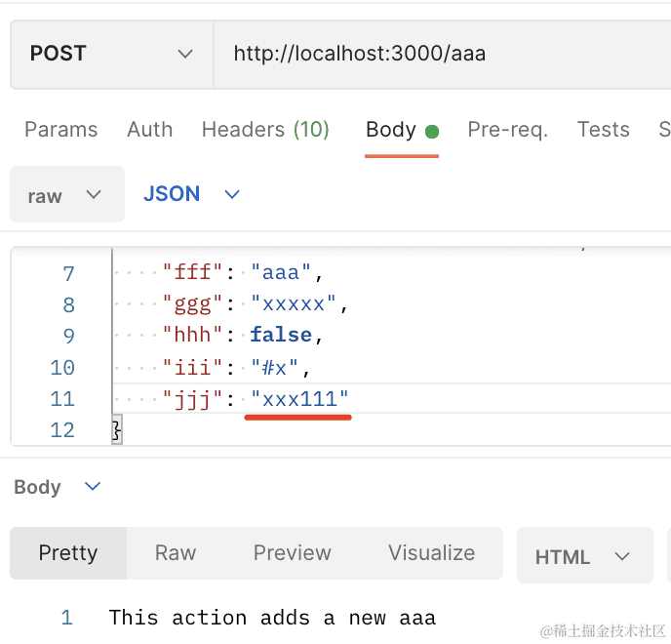
Task: Show the Preview response view
Action: tap(293, 553)
